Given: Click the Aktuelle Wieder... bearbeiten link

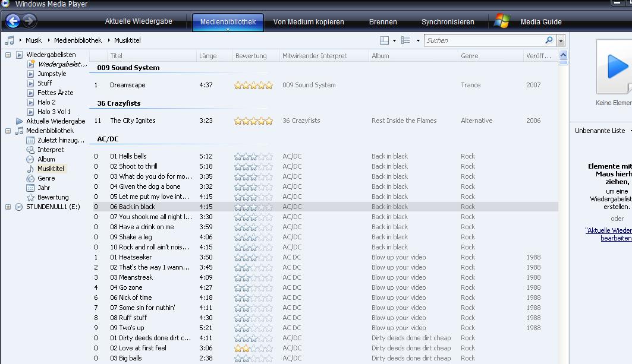Looking at the screenshot, I should point(609,235).
